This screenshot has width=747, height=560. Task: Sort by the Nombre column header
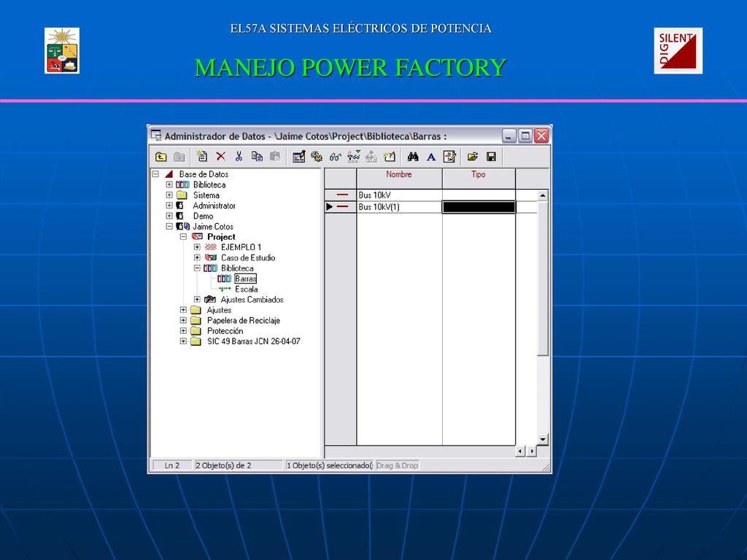coord(399,178)
